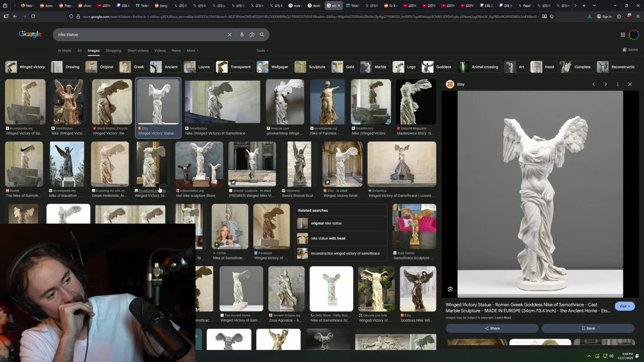The image size is (644, 362).
Task: Open the large Winged Victory preview image
Action: [x=540, y=194]
